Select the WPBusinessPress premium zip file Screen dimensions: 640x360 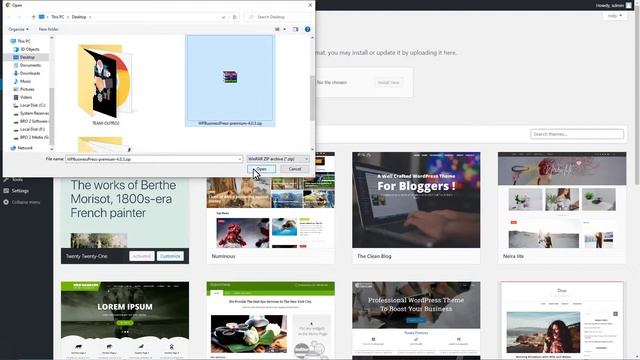coord(230,81)
